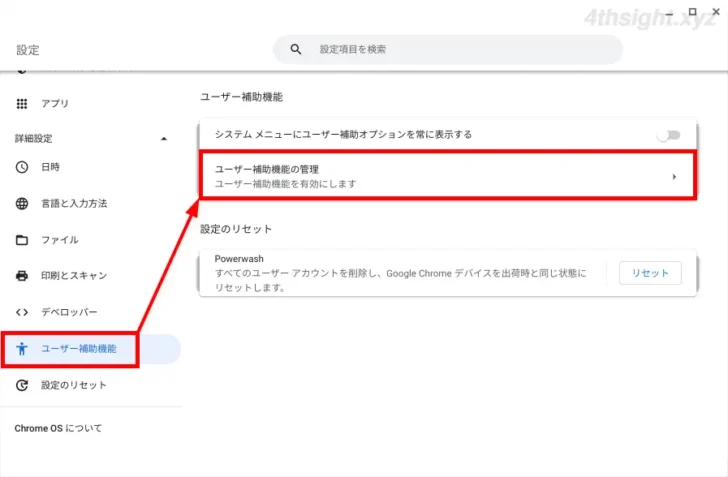Click the chevron on ユーザー補助機能の管理 row

pyautogui.click(x=674, y=176)
